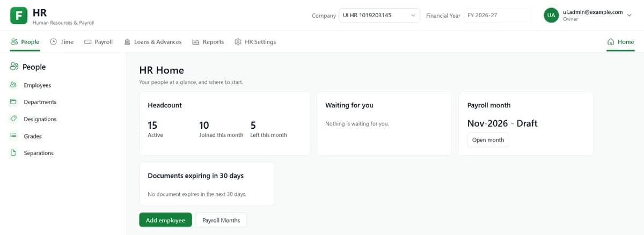Click the Employees sidebar icon
The height and width of the screenshot is (235, 644).
(x=13, y=85)
